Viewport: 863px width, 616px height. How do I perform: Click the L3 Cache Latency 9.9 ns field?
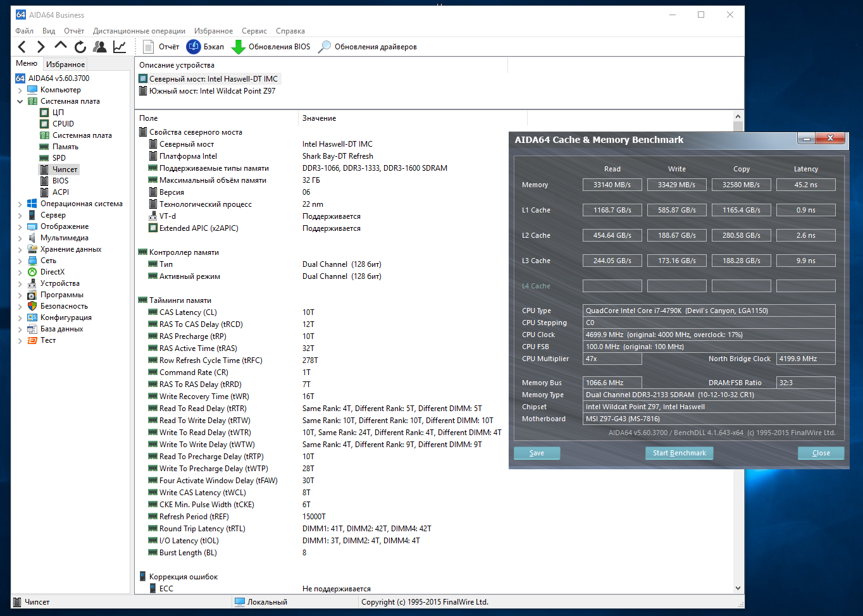[805, 261]
